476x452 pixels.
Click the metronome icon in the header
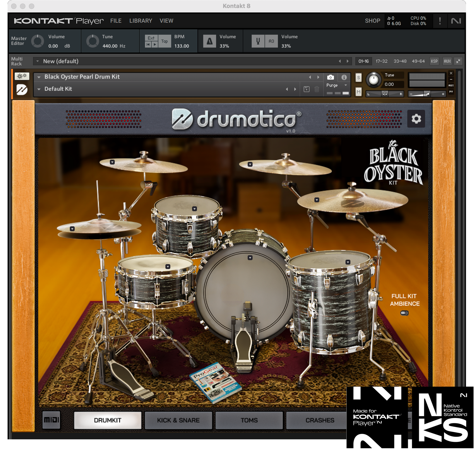point(209,41)
